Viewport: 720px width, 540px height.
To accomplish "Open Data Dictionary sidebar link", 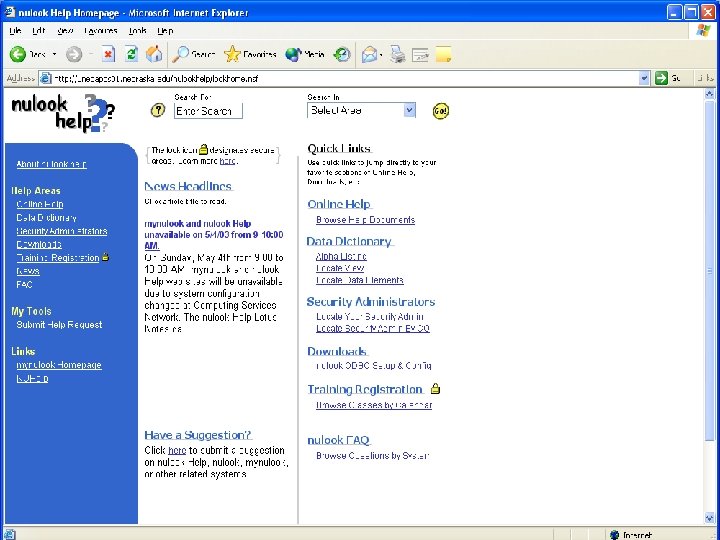I will (x=46, y=218).
